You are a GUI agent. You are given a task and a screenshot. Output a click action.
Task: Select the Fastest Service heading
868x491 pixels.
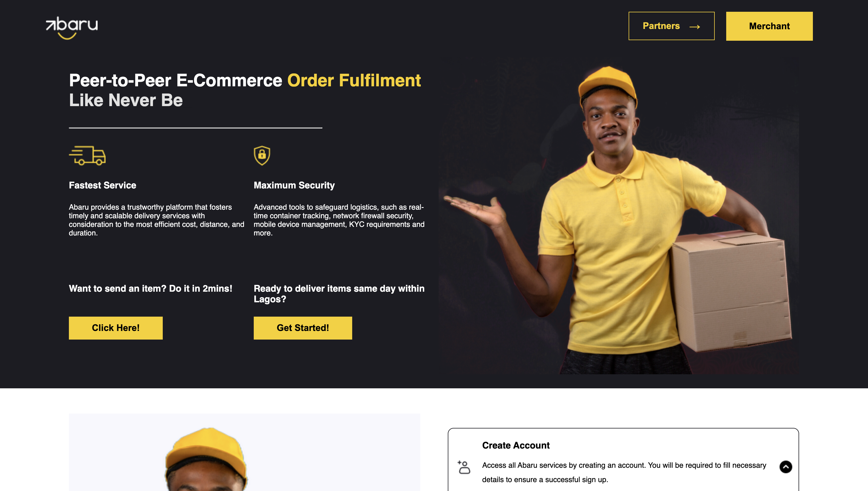tap(102, 185)
